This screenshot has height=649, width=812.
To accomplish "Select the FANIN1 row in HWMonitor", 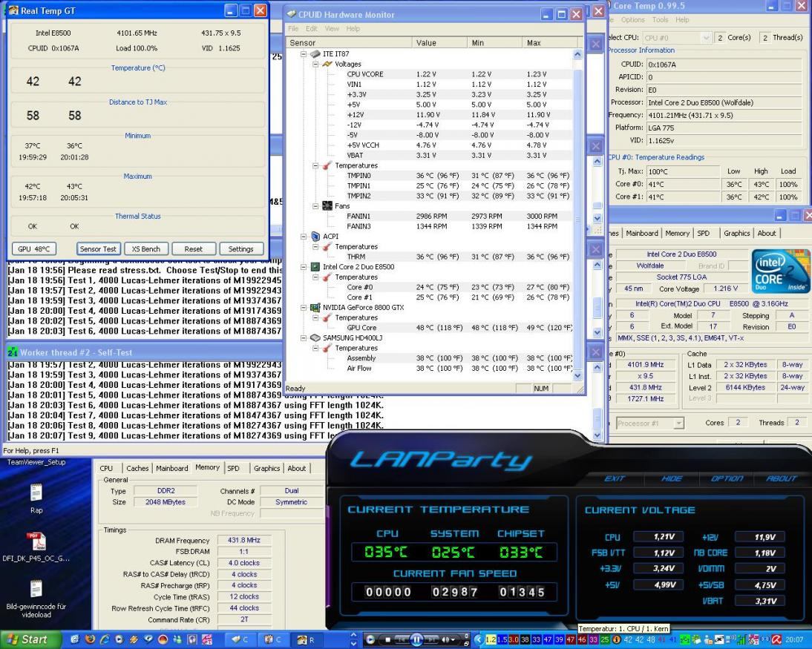I will tap(429, 217).
